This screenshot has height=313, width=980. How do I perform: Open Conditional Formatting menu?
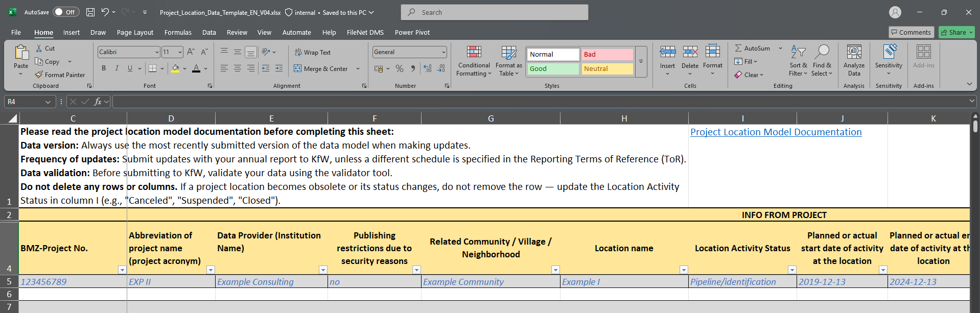pyautogui.click(x=474, y=61)
